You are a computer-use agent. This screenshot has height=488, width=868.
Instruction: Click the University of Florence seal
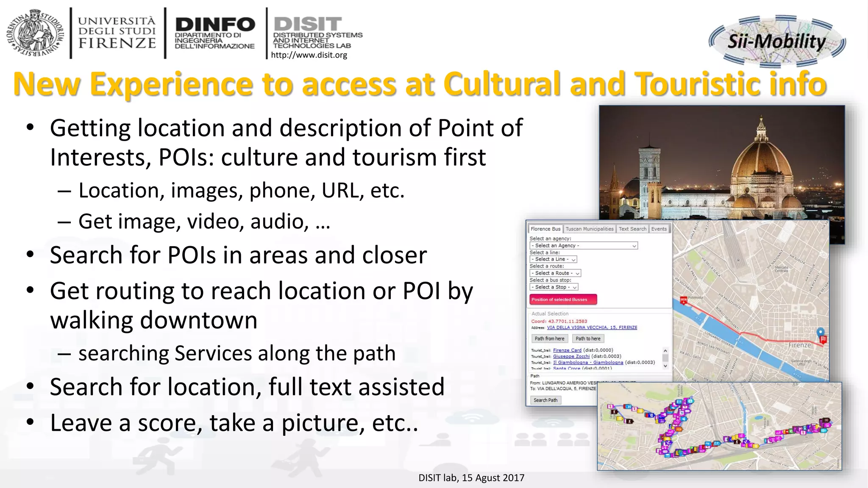coord(35,33)
